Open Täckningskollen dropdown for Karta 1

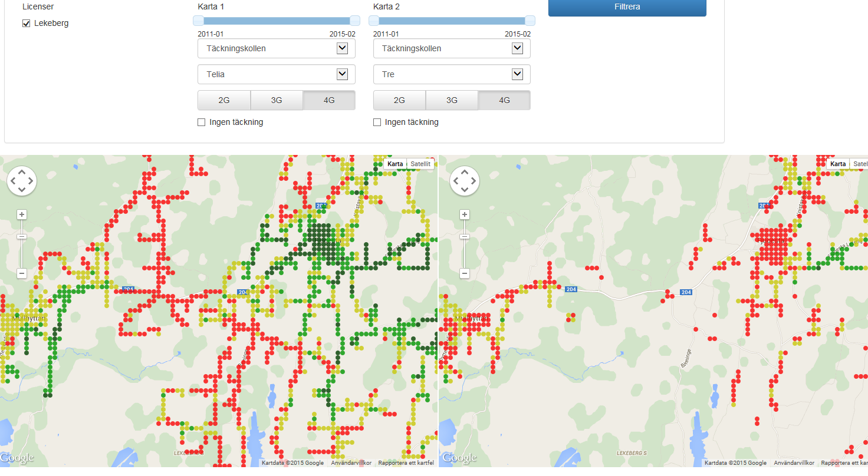[277, 48]
